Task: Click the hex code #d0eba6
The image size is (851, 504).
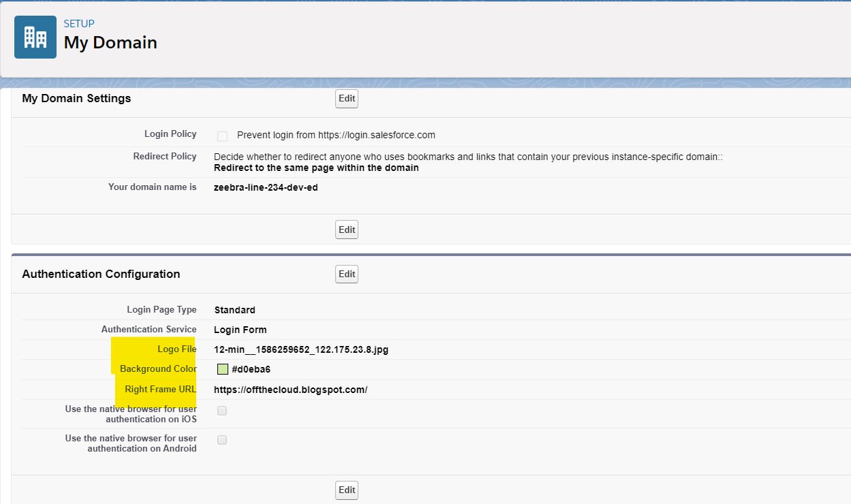Action: coord(250,368)
